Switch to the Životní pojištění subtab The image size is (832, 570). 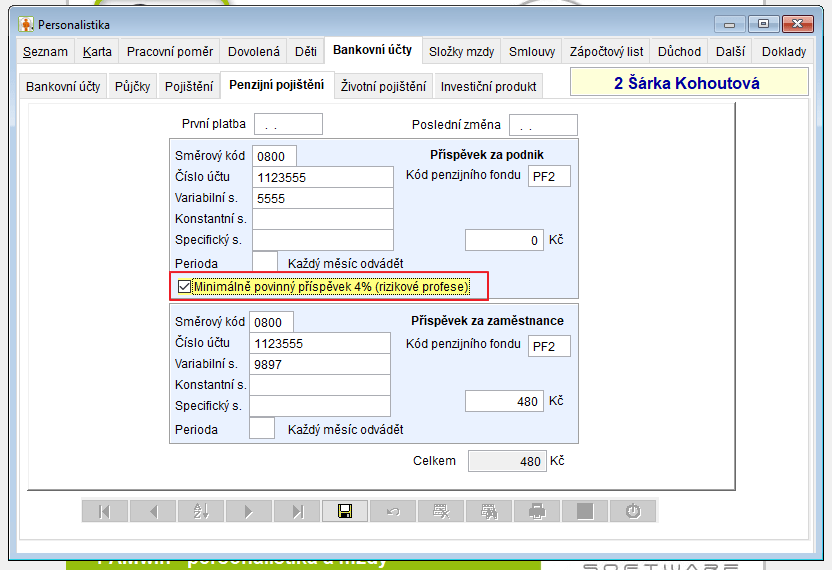(x=383, y=86)
